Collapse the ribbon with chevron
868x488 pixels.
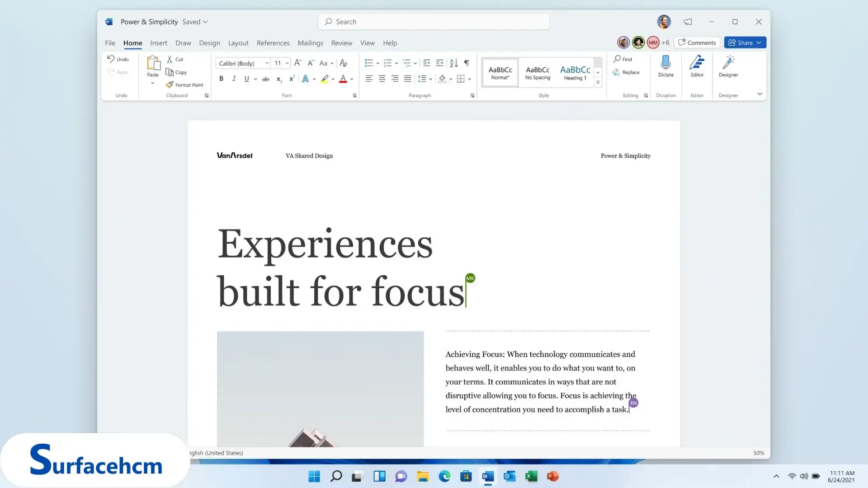point(760,94)
